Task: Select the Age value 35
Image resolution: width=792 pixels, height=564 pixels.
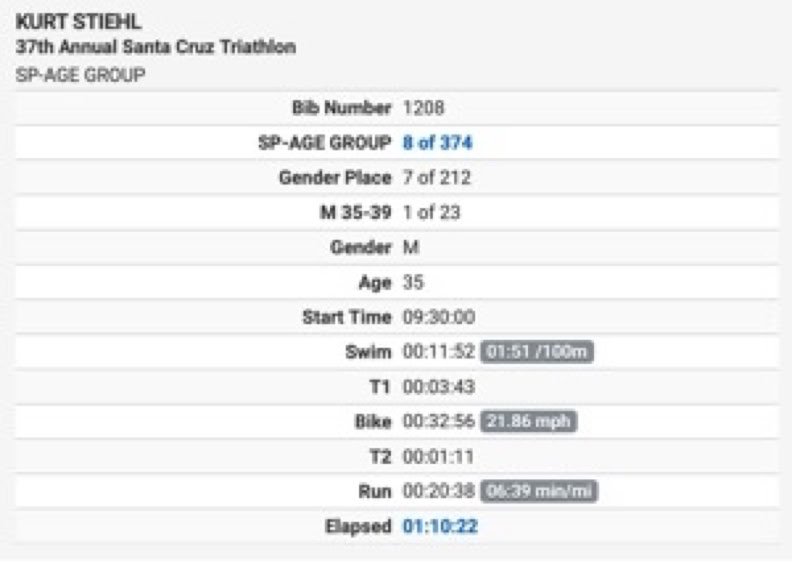Action: 413,282
